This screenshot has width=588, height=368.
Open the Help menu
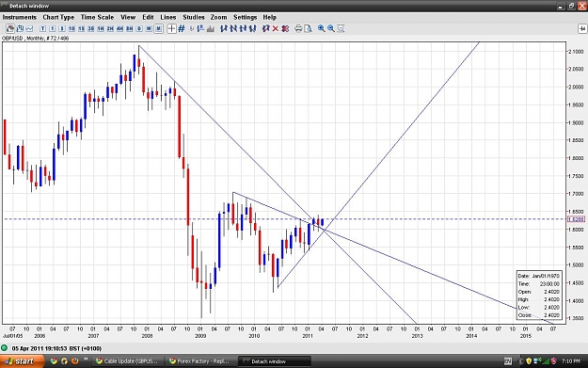pos(270,17)
